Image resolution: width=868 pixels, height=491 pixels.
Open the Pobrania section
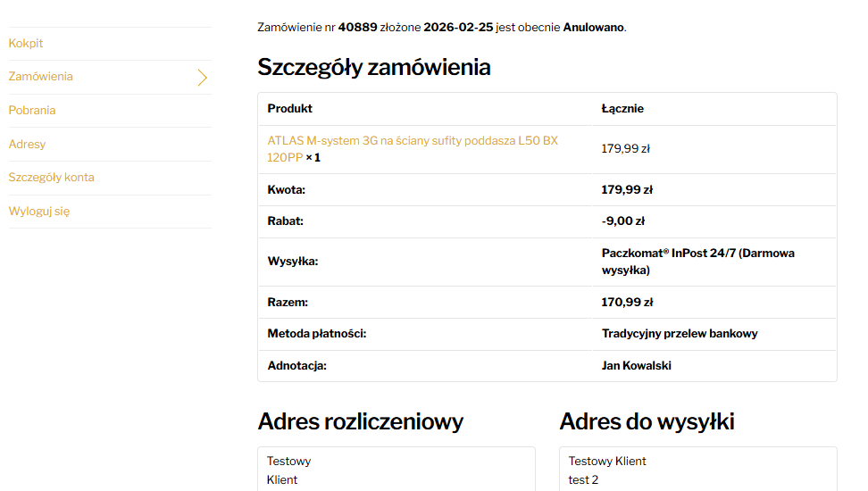pos(32,111)
